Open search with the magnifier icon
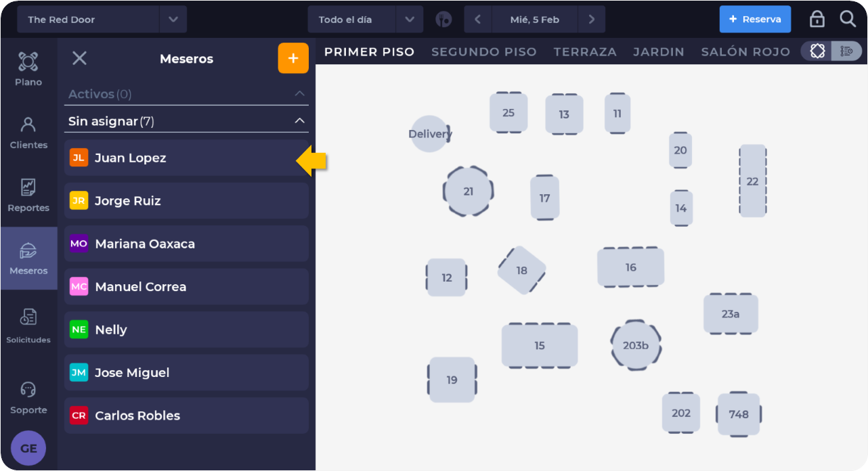 click(848, 19)
